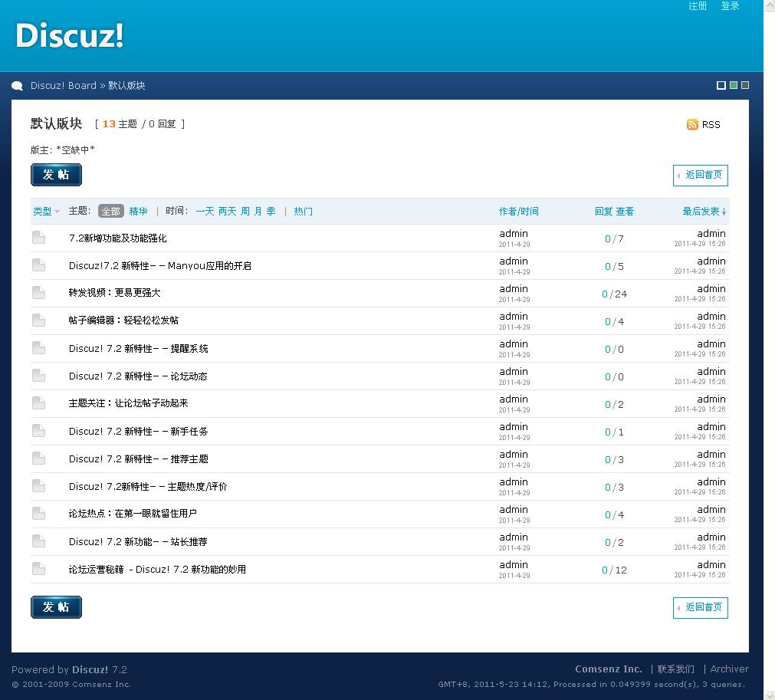Click the folder icon for the 论坛热点 thread
This screenshot has height=700, width=775.
38,514
